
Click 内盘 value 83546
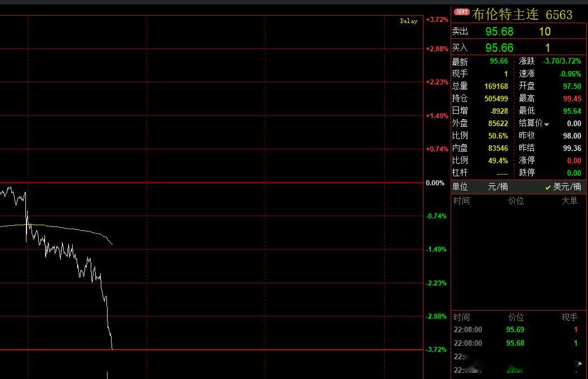tap(498, 148)
